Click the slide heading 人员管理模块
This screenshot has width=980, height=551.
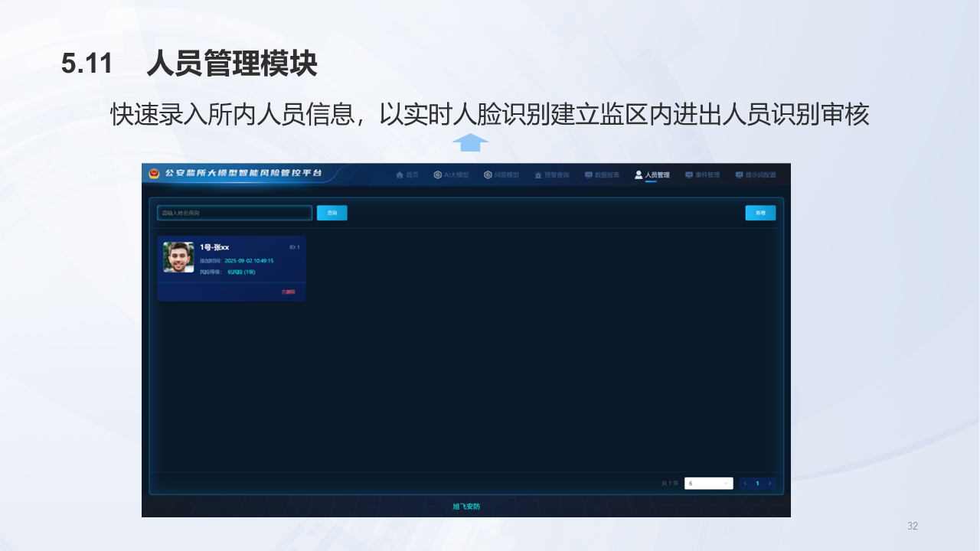click(x=232, y=64)
